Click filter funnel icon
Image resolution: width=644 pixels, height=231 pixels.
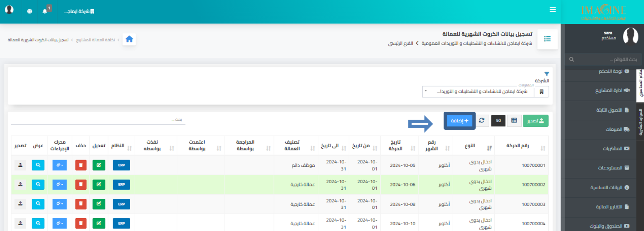point(547,74)
